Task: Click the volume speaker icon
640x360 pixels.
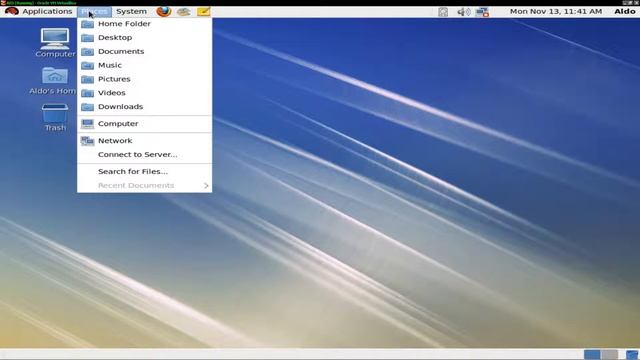Action: tap(463, 12)
